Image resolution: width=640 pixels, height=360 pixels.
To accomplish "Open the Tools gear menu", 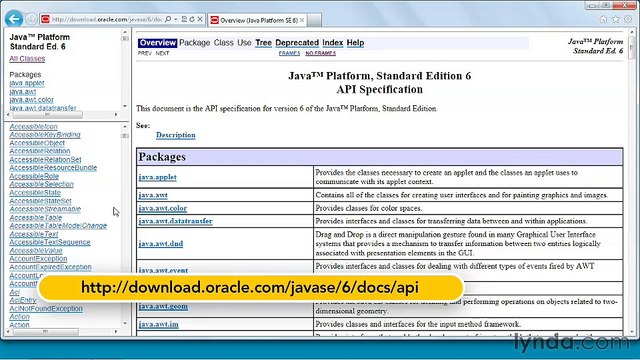I will [628, 19].
